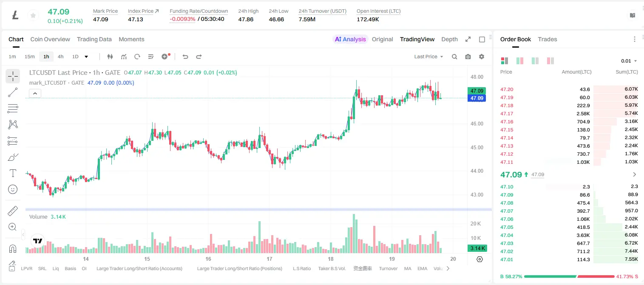
Task: Select the trend line drawing tool
Action: tap(13, 92)
